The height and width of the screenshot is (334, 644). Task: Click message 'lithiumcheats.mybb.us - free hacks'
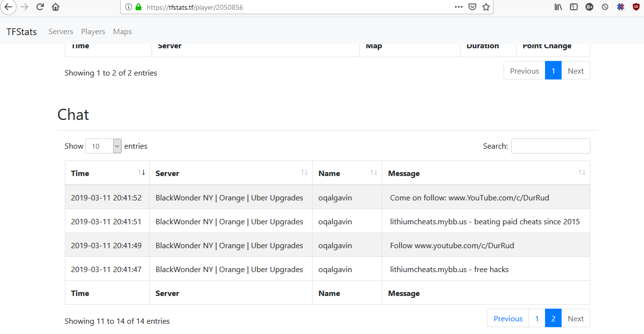(x=449, y=269)
